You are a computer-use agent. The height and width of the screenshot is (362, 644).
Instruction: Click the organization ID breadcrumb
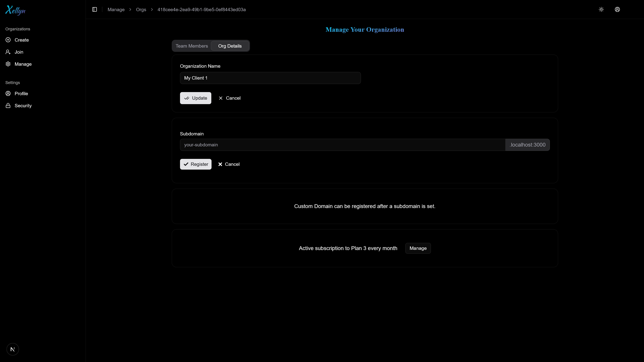(x=201, y=9)
